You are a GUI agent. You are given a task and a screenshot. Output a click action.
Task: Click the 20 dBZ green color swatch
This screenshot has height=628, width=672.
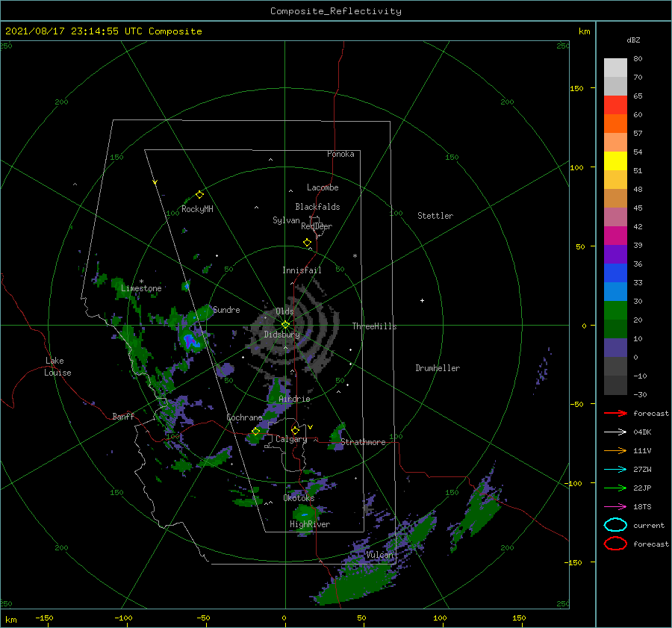pyautogui.click(x=615, y=311)
